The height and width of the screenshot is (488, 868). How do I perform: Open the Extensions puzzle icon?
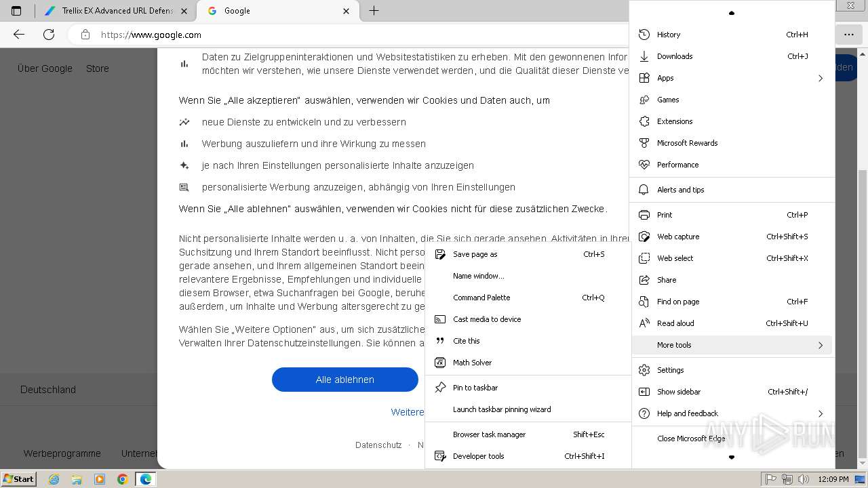[644, 121]
